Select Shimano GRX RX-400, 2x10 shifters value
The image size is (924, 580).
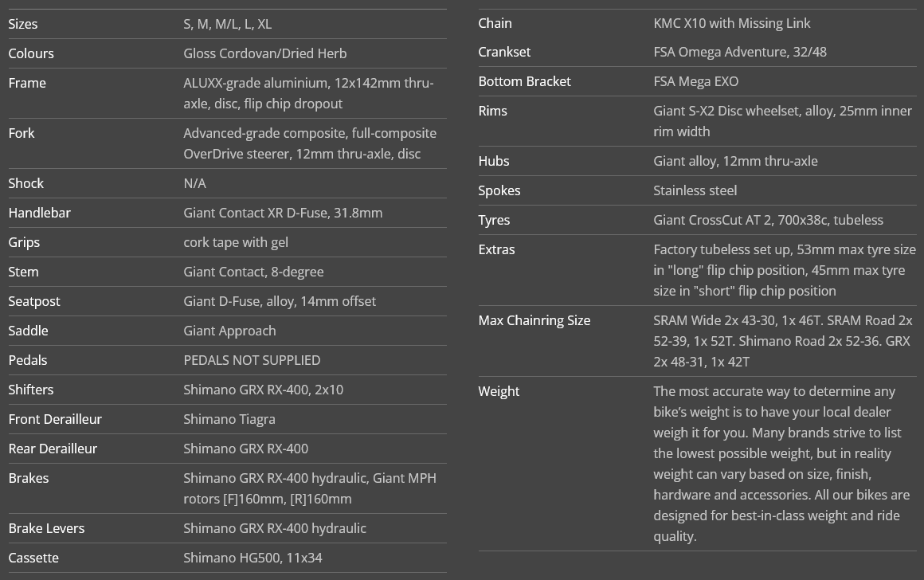[x=263, y=390]
